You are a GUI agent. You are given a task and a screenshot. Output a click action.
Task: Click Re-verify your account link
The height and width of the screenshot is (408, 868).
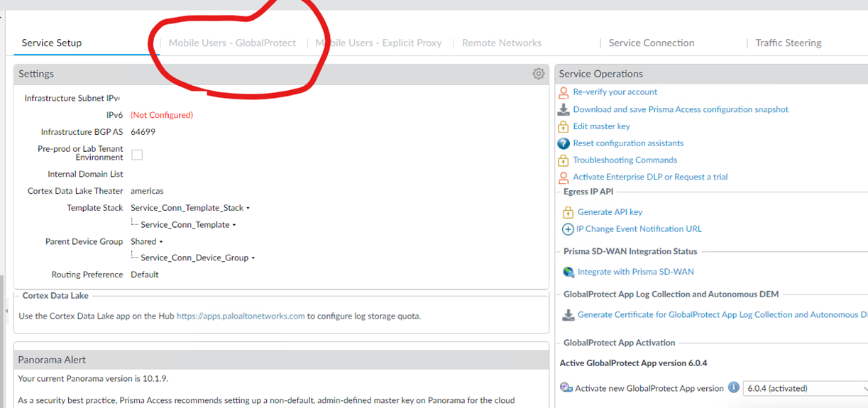coord(615,92)
